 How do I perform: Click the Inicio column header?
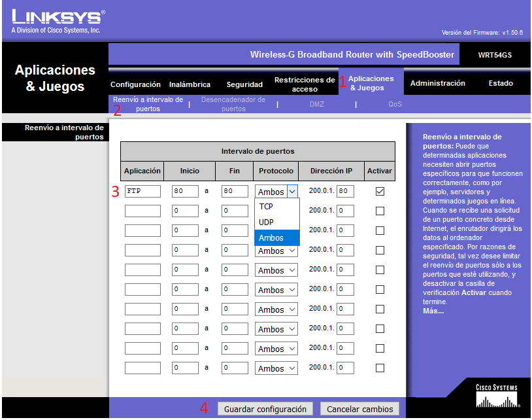point(190,171)
